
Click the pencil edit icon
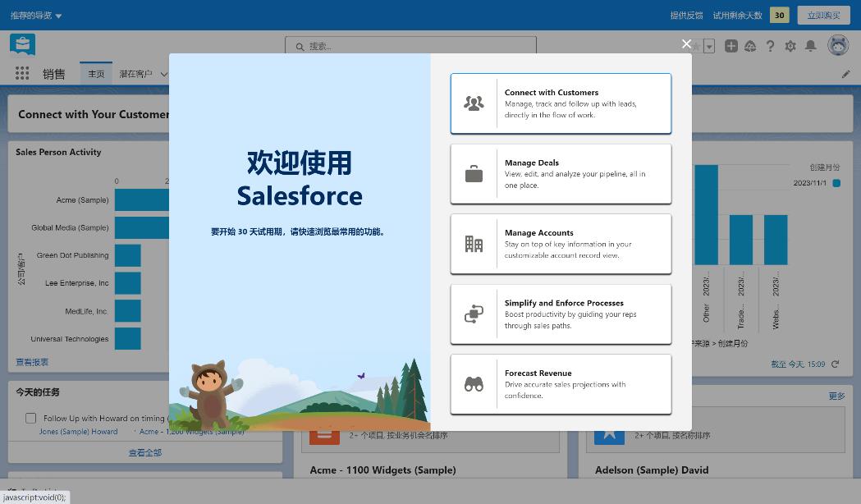point(846,73)
